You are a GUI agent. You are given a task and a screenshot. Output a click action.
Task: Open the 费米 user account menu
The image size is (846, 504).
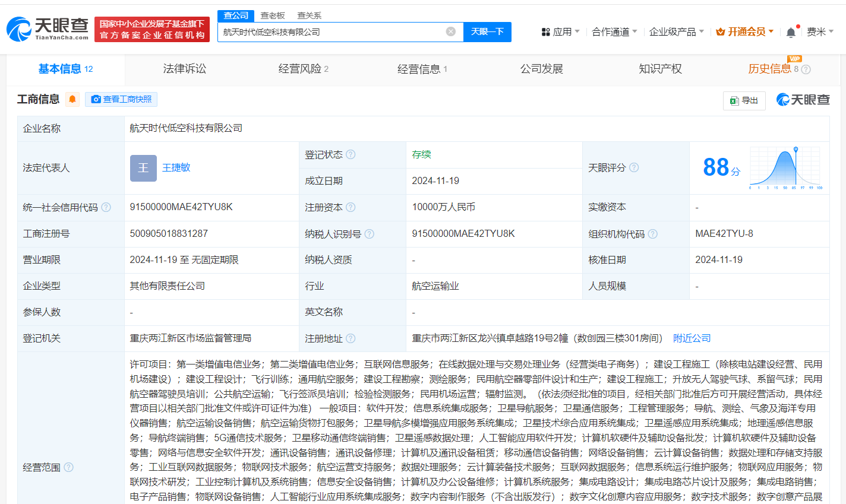tap(820, 31)
